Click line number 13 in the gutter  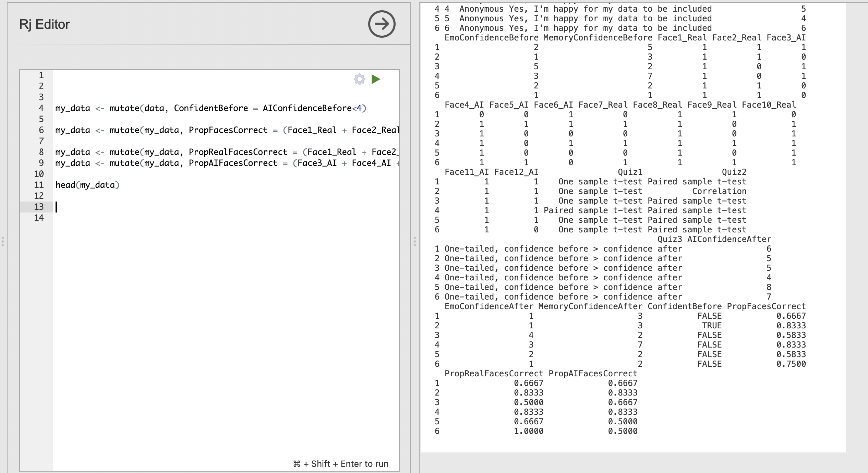pos(39,207)
